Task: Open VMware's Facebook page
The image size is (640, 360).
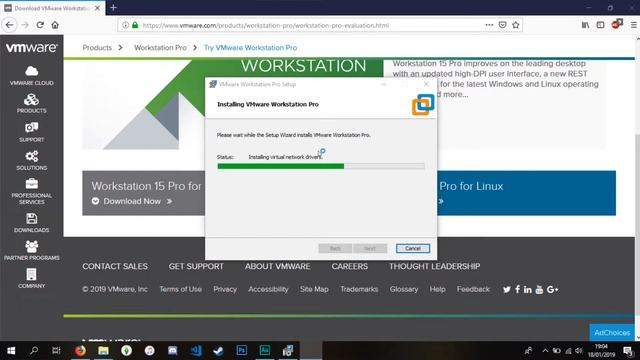Action: tap(518, 289)
